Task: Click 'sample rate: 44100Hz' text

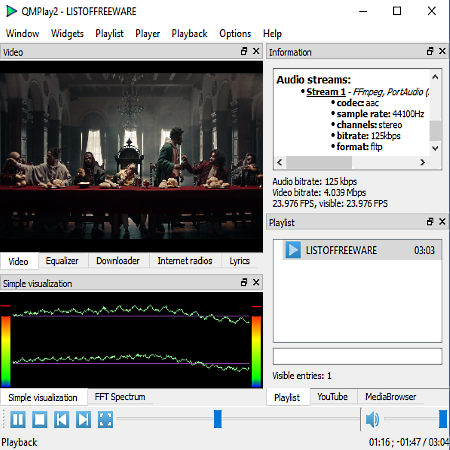Action: tap(380, 114)
